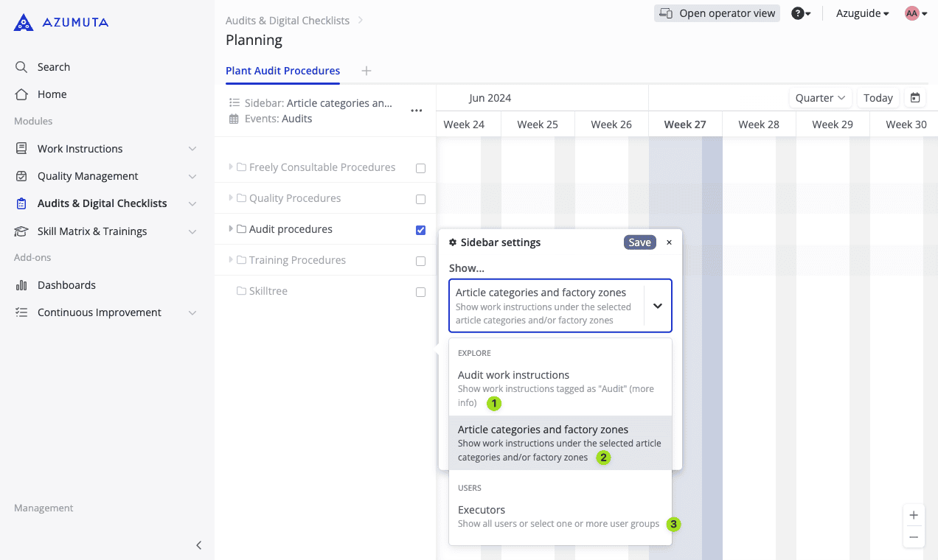Collapse the left navigation sidebar arrow

198,545
